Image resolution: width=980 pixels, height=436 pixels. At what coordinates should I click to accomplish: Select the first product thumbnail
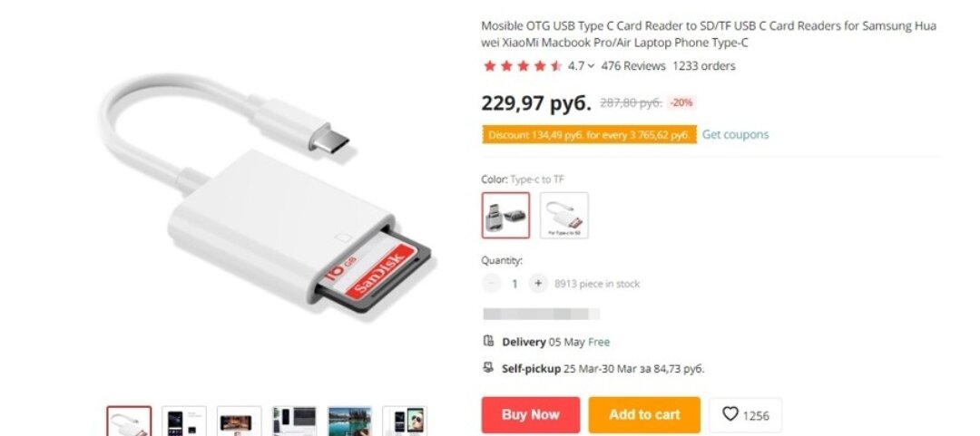[129, 421]
